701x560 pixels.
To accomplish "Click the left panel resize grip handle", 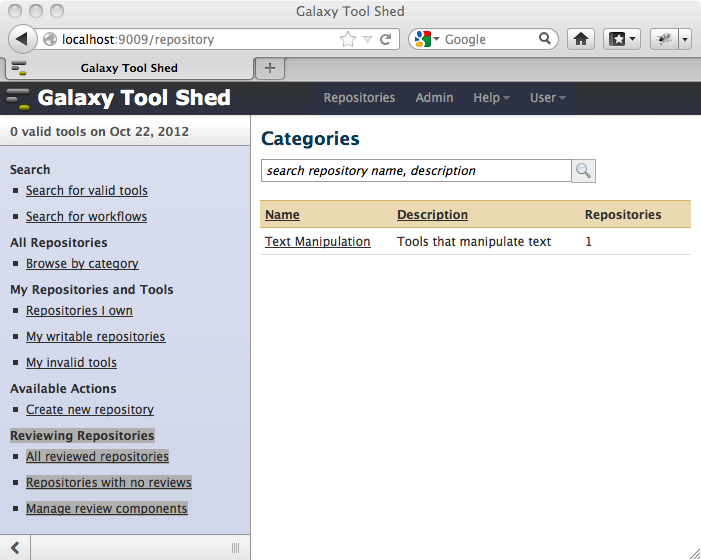I will point(236,547).
